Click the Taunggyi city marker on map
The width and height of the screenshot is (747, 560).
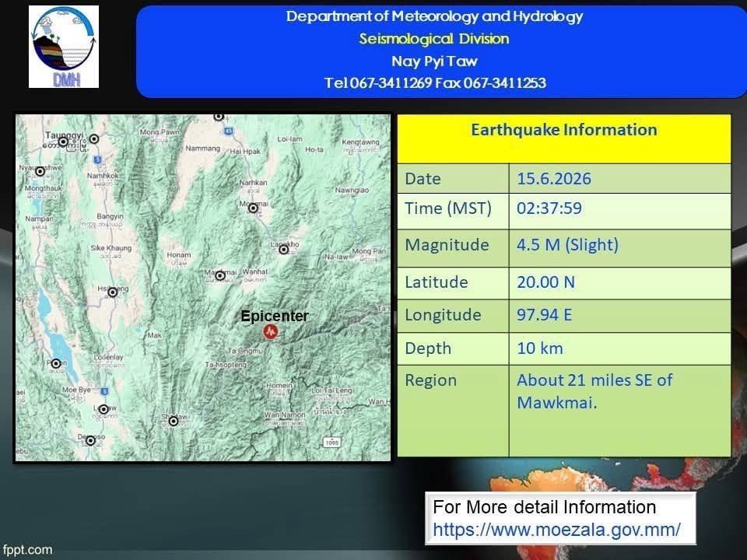pyautogui.click(x=63, y=142)
